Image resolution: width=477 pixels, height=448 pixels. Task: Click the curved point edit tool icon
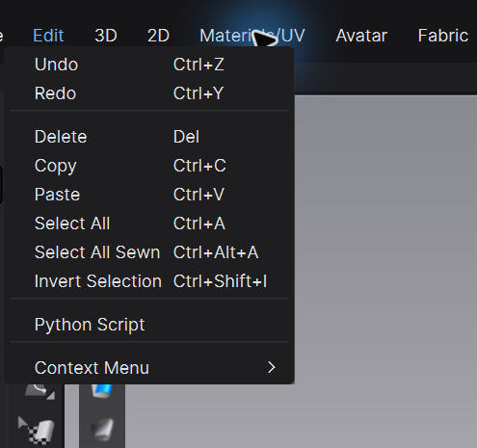pos(40,391)
